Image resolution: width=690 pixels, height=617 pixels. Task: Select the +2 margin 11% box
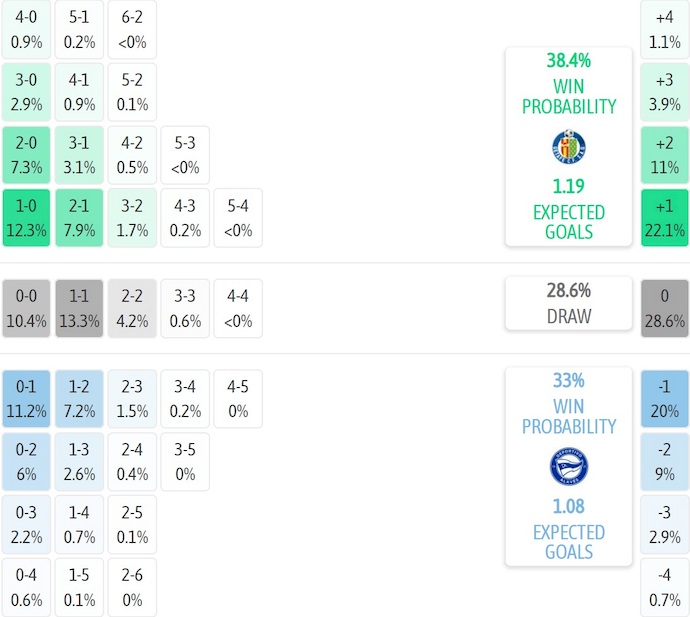[x=664, y=155]
